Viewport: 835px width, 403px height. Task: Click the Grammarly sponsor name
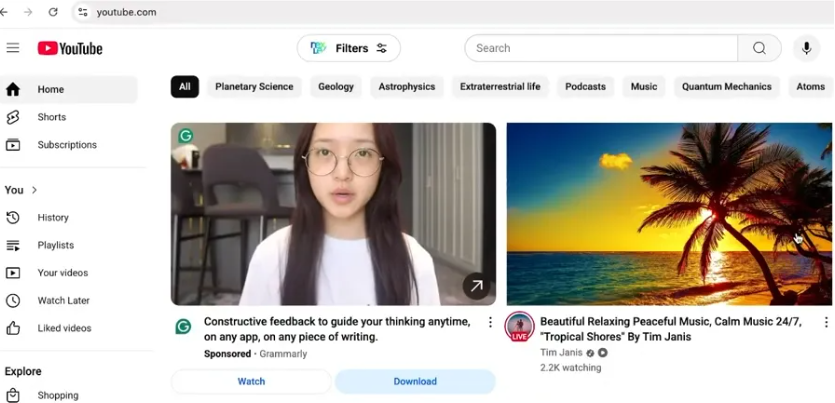[283, 354]
